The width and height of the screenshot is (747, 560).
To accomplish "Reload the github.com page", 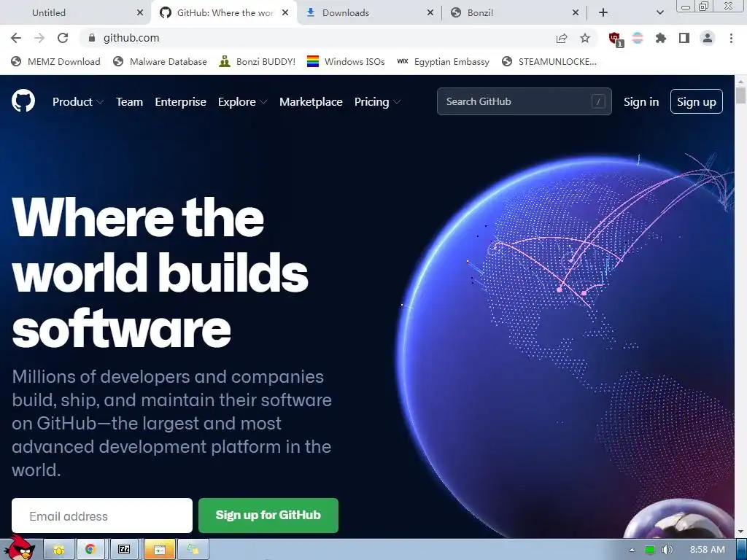I will [63, 38].
